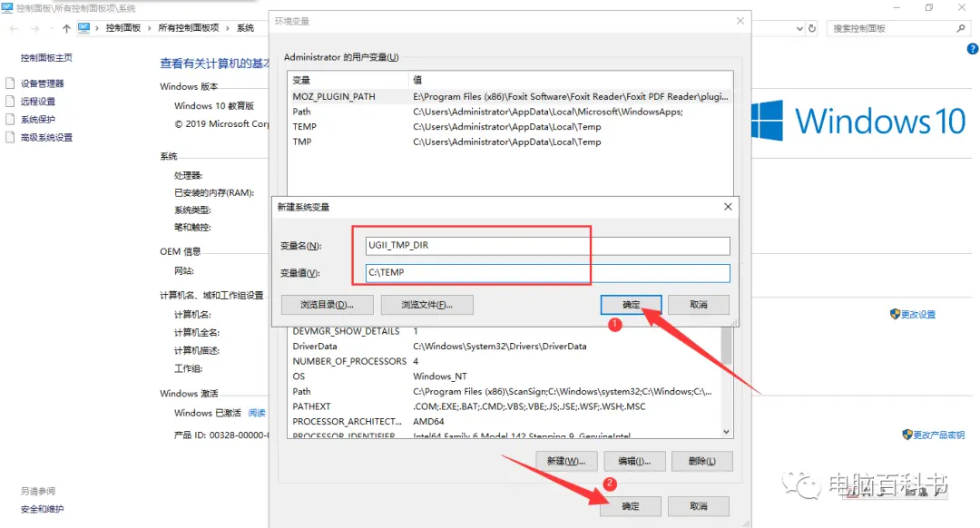Close the 环境变量 dialog with its X
The width and height of the screenshot is (980, 528).
740,21
